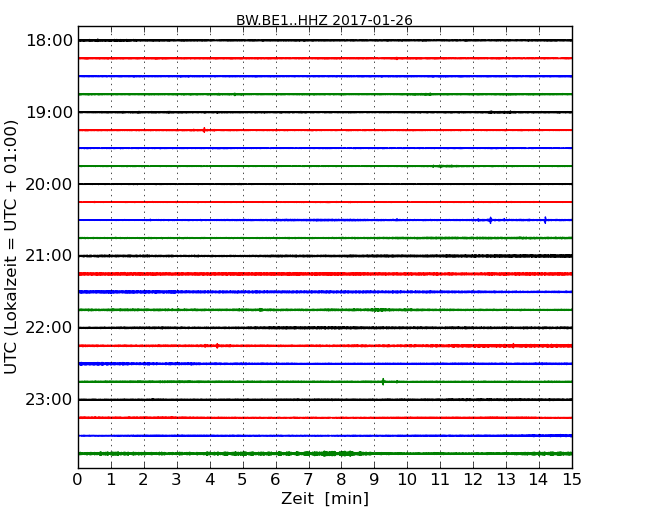The width and height of the screenshot is (650, 520).
Task: Click x-axis tick label 2
Action: pyautogui.click(x=143, y=480)
